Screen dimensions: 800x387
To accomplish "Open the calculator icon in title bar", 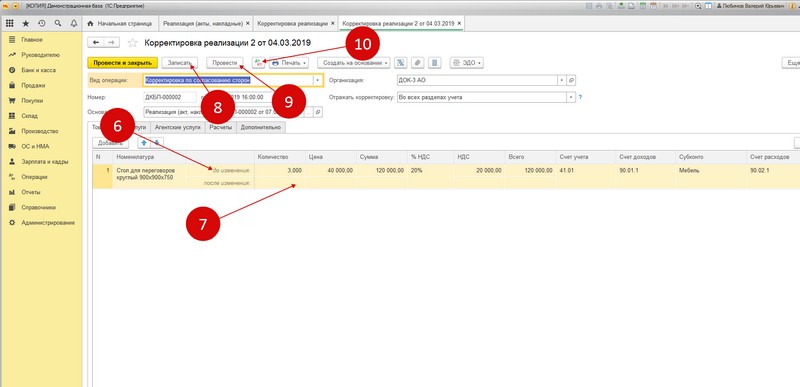I will 643,6.
